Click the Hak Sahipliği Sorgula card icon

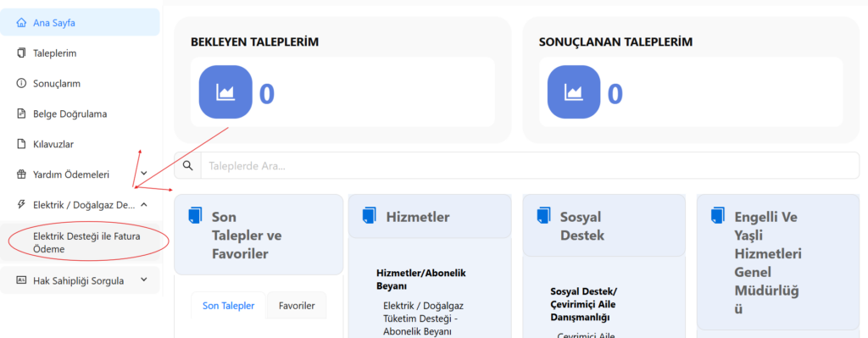[21, 280]
